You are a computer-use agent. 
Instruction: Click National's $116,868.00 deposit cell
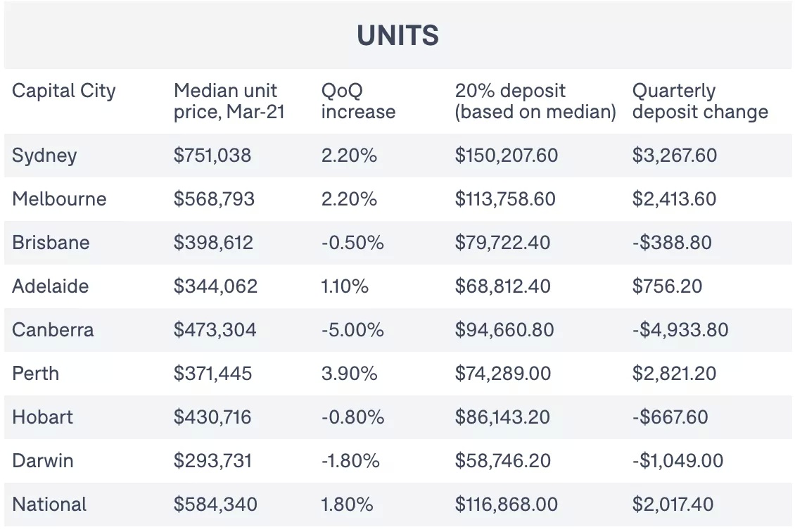[506, 504]
